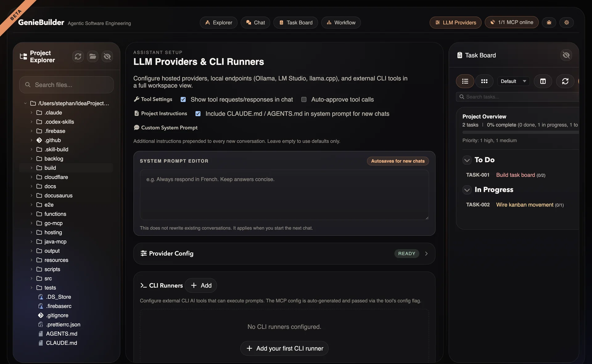Screen dimensions: 592x364
Task: Hide the Project Explorer panel
Action: coord(107,56)
